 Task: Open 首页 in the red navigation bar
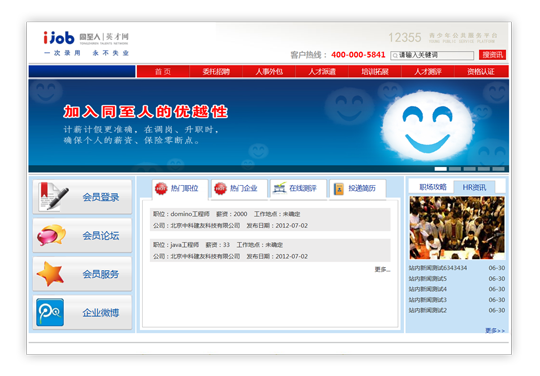[163, 72]
